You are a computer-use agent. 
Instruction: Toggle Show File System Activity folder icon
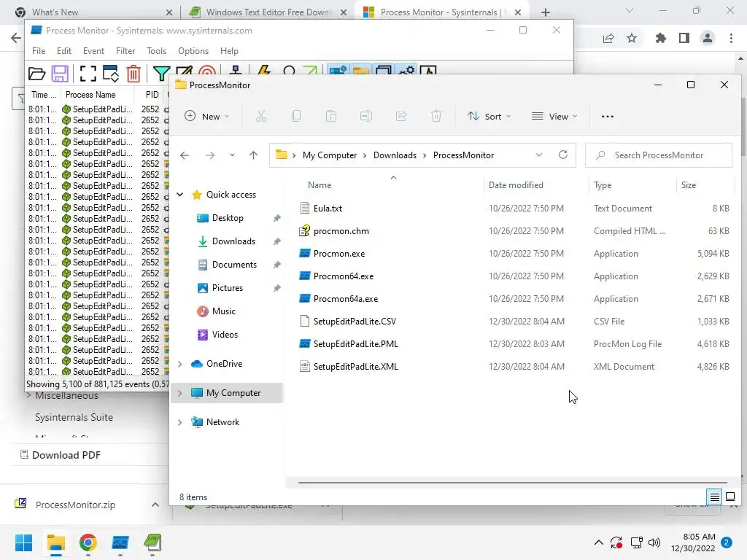361,71
